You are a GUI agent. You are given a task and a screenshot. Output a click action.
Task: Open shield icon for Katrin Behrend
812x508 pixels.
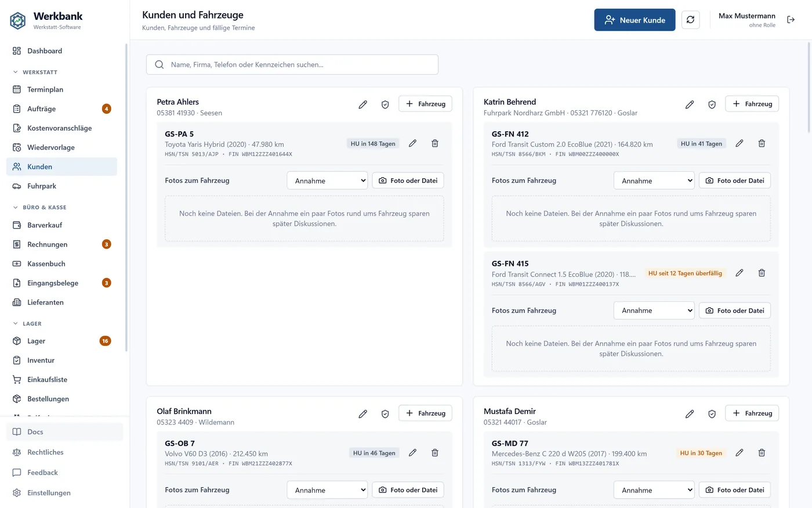(712, 105)
